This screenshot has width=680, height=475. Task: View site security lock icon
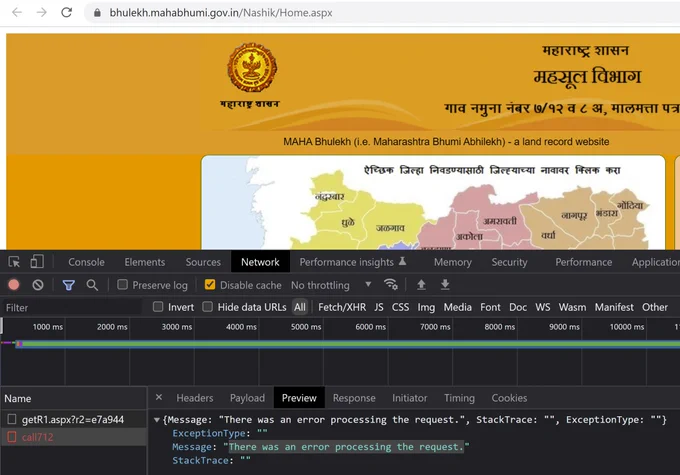coord(98,13)
